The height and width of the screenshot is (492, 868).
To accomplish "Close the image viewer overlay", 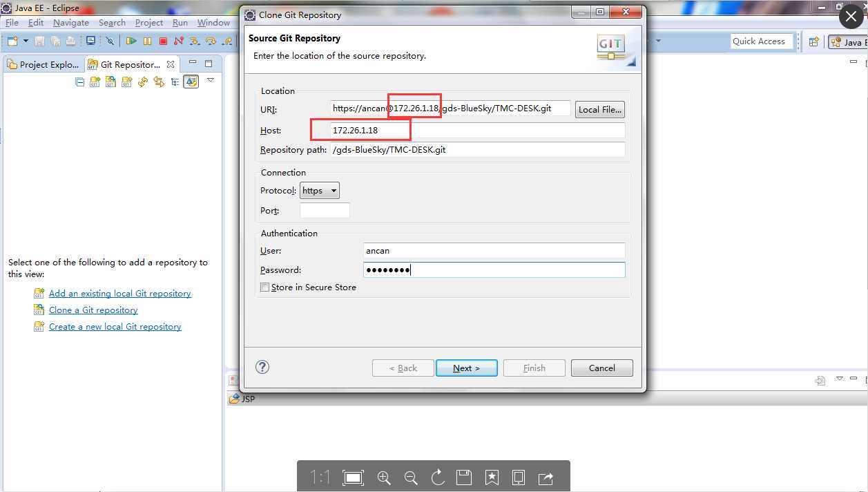I will [851, 17].
